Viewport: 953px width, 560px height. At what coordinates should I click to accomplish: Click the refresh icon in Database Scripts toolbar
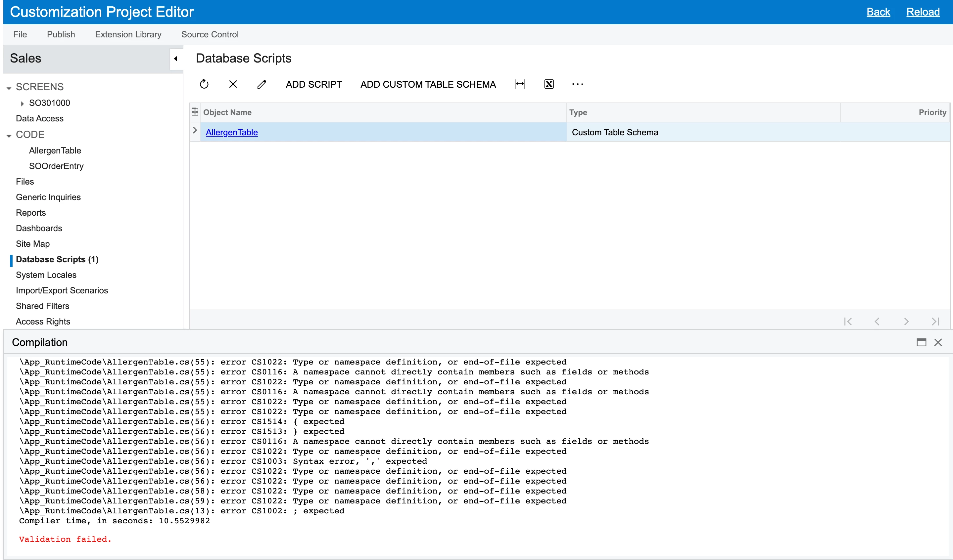(x=204, y=84)
